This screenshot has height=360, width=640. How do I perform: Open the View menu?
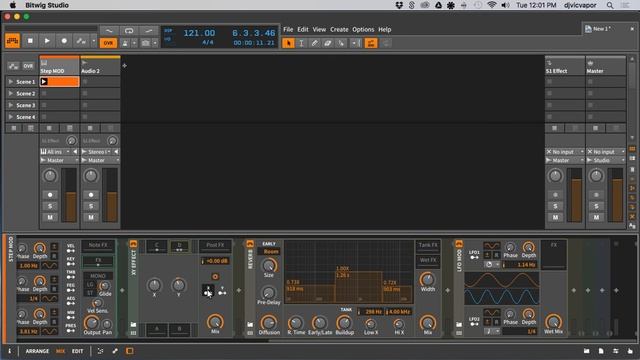(319, 29)
